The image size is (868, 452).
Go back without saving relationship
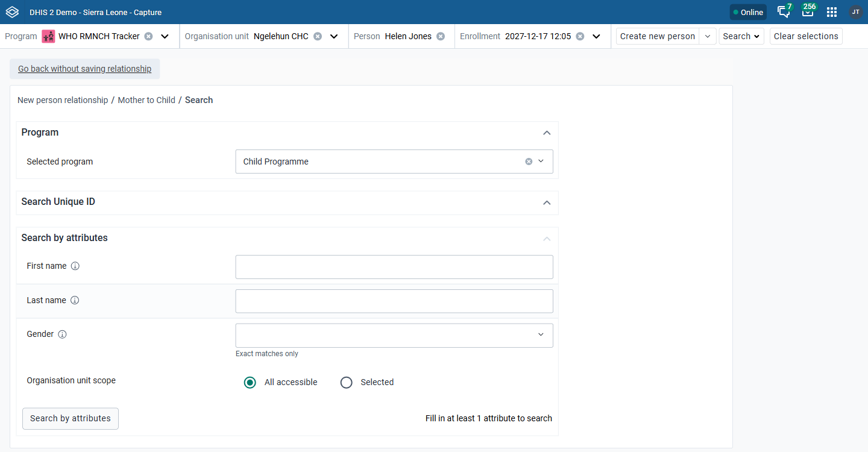[85, 69]
